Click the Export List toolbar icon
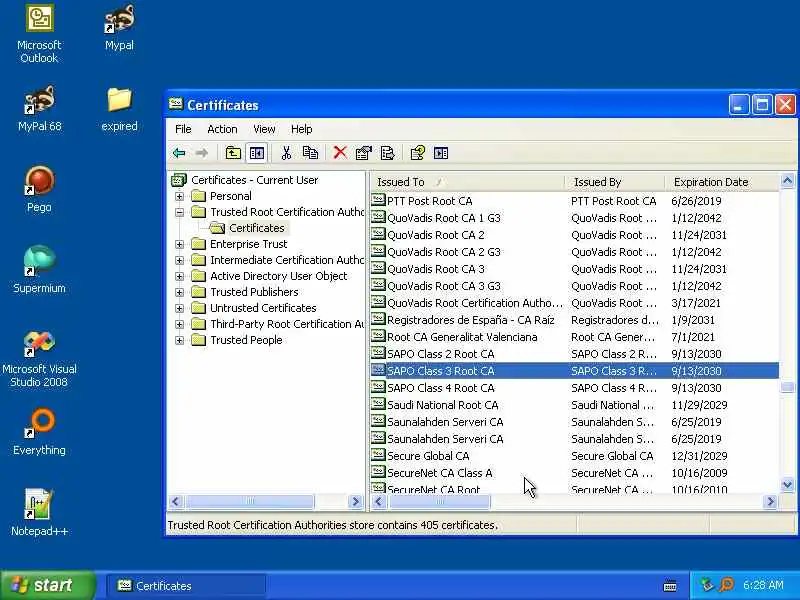The width and height of the screenshot is (800, 600). (387, 153)
